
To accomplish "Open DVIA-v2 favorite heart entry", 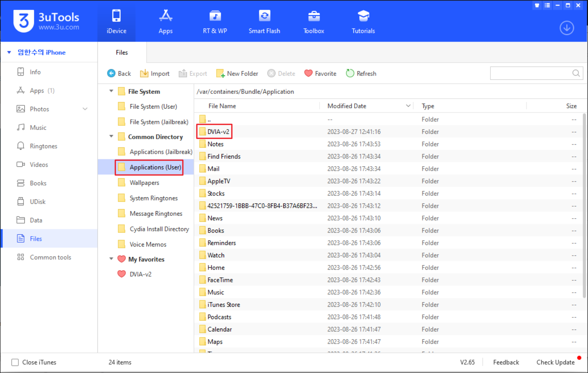I will click(135, 274).
